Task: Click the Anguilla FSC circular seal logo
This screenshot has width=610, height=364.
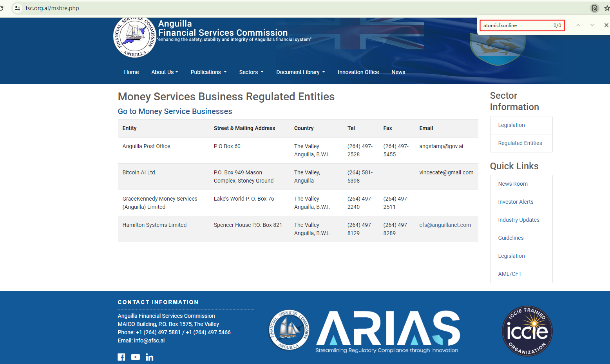Action: pyautogui.click(x=135, y=38)
